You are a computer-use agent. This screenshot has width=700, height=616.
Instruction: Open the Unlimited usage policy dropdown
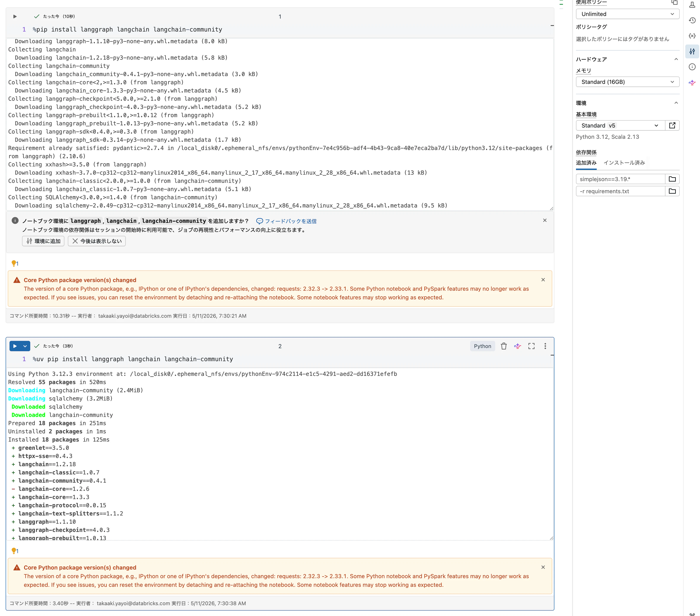627,14
